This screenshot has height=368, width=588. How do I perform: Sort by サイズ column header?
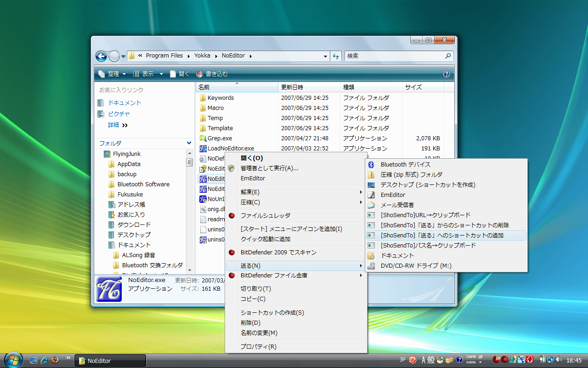click(x=423, y=87)
